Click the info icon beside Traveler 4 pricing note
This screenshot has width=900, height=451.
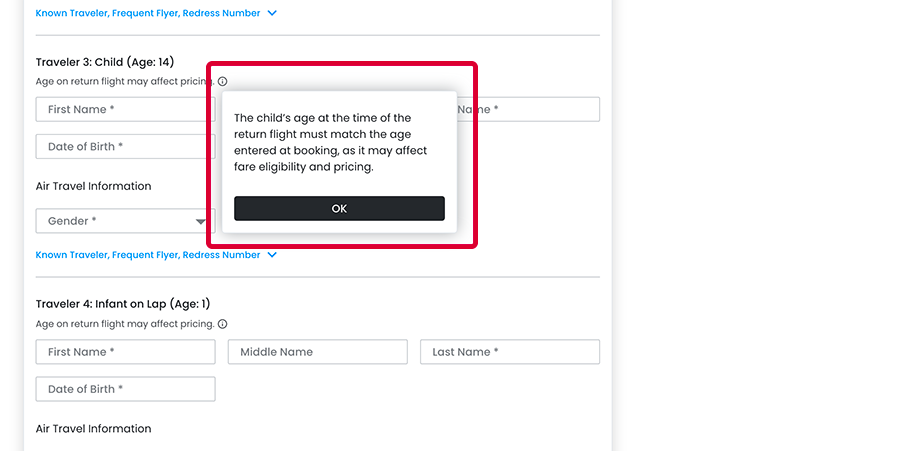click(223, 324)
